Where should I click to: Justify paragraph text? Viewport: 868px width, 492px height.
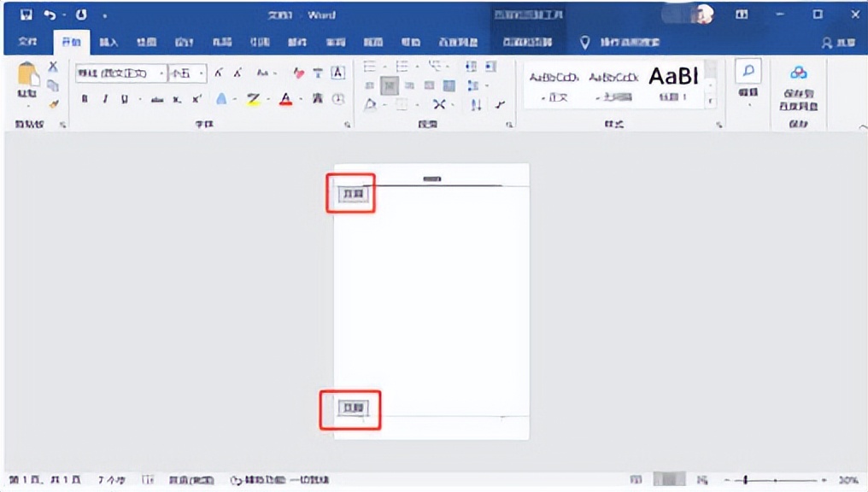tap(430, 85)
